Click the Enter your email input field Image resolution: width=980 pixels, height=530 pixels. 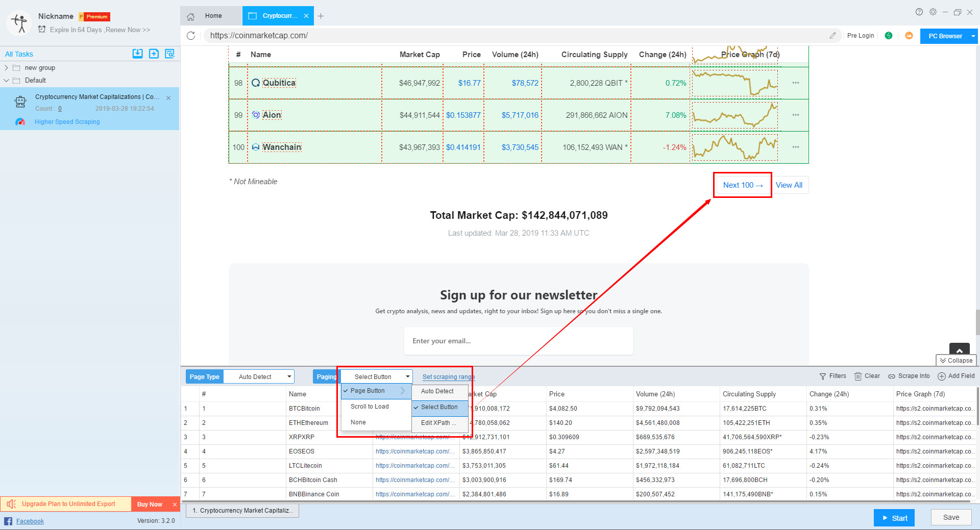click(x=518, y=341)
